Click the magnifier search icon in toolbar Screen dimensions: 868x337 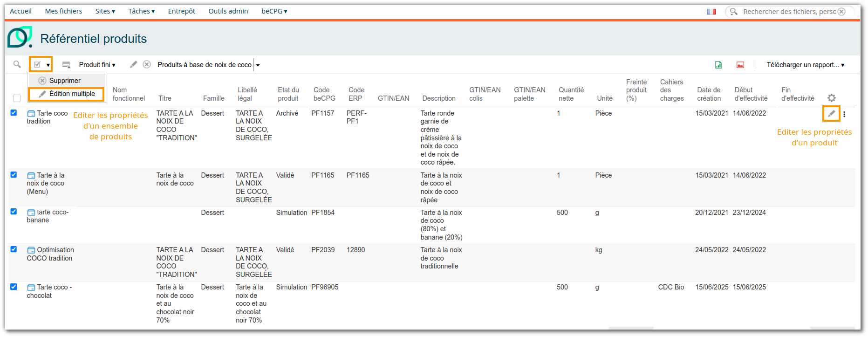click(x=17, y=64)
